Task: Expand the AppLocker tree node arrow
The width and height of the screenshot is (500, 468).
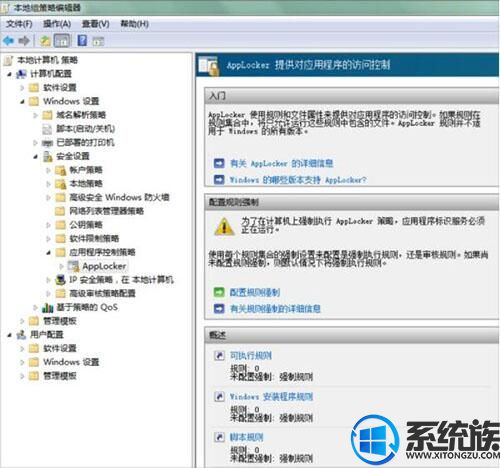Action: pyautogui.click(x=61, y=266)
